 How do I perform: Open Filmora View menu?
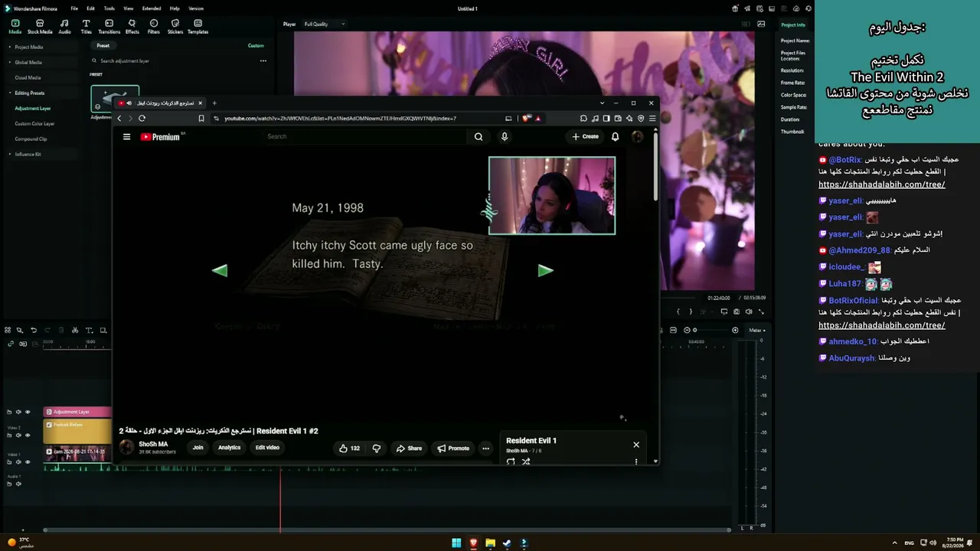[x=128, y=8]
